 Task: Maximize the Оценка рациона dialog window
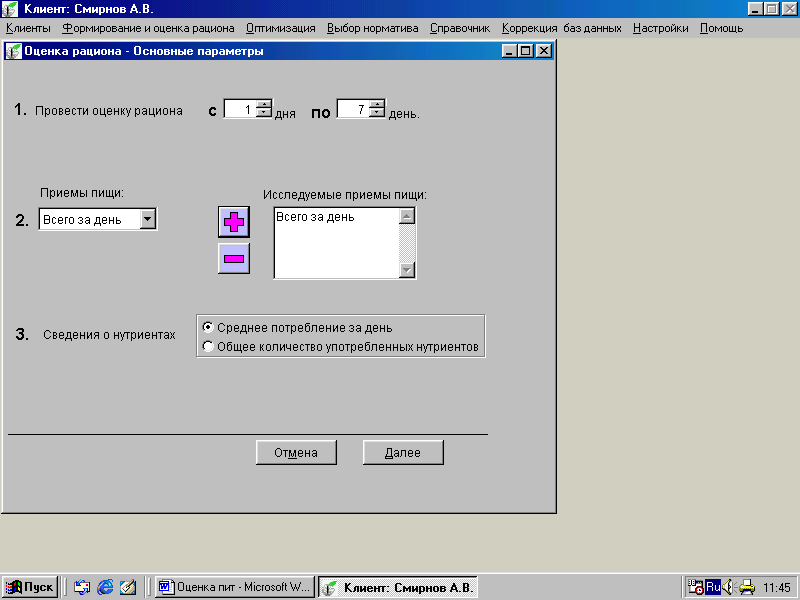point(526,51)
